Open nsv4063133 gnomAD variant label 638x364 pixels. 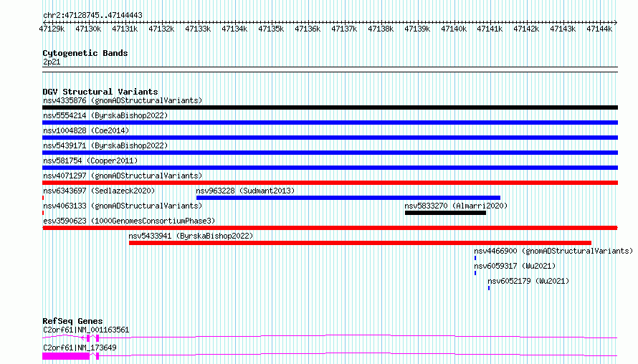point(123,206)
